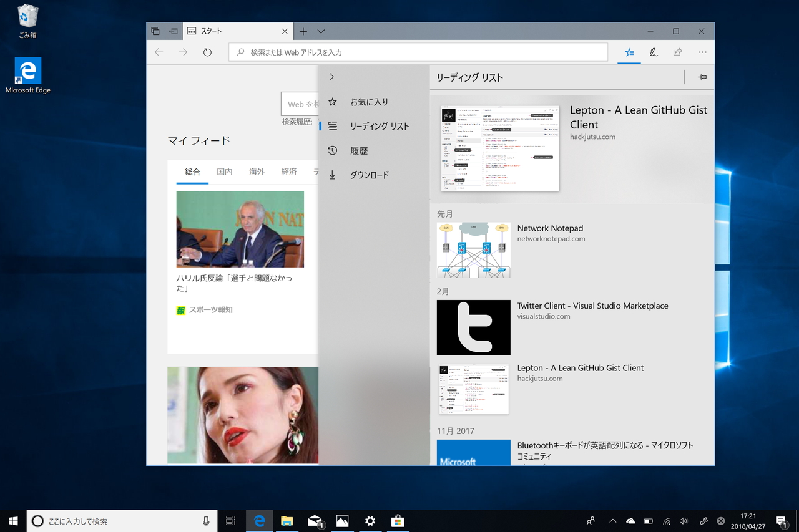Switch to the 国内 feed tab
This screenshot has height=532, width=799.
click(225, 172)
